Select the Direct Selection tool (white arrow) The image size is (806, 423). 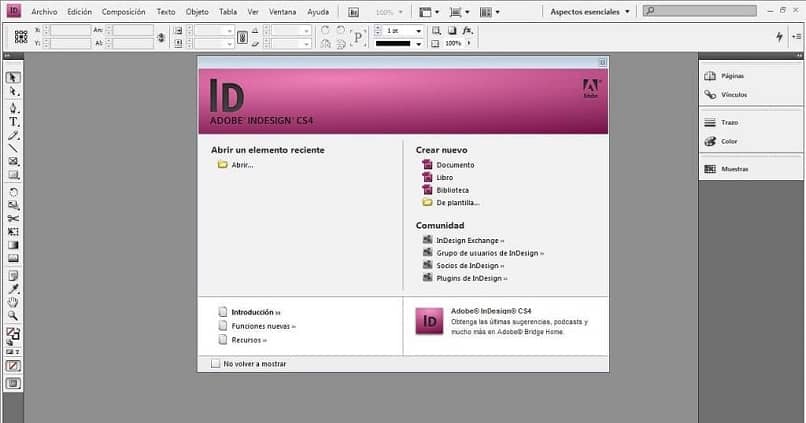click(x=13, y=92)
